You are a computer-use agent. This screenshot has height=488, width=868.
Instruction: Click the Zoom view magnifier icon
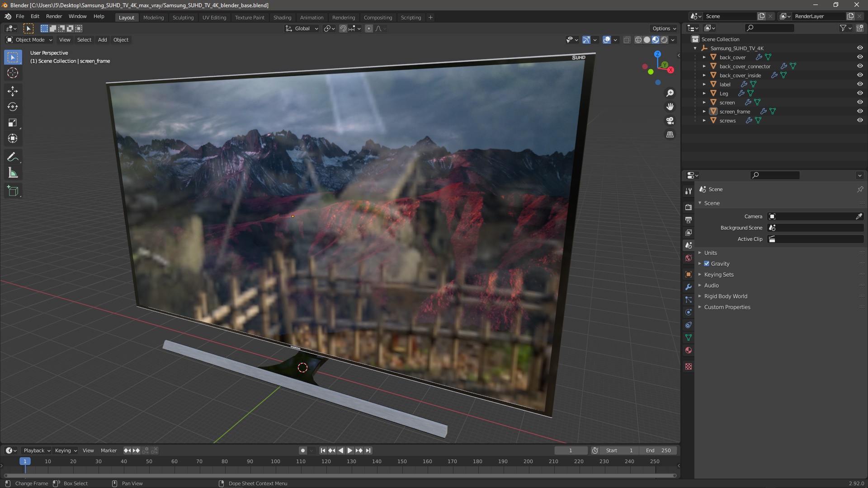[x=670, y=93]
